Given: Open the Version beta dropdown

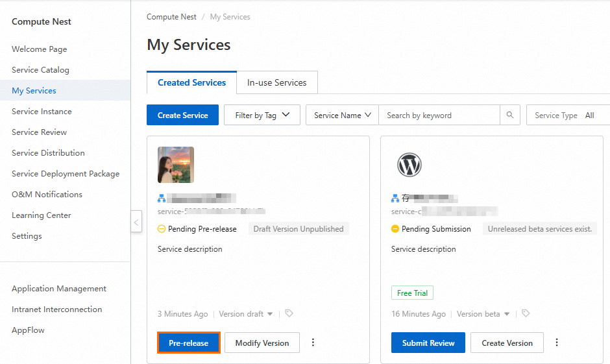Looking at the screenshot, I should point(483,314).
